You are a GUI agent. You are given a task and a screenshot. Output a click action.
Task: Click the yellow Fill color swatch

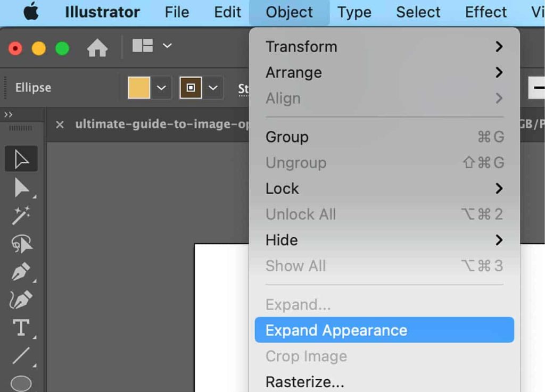pos(139,88)
